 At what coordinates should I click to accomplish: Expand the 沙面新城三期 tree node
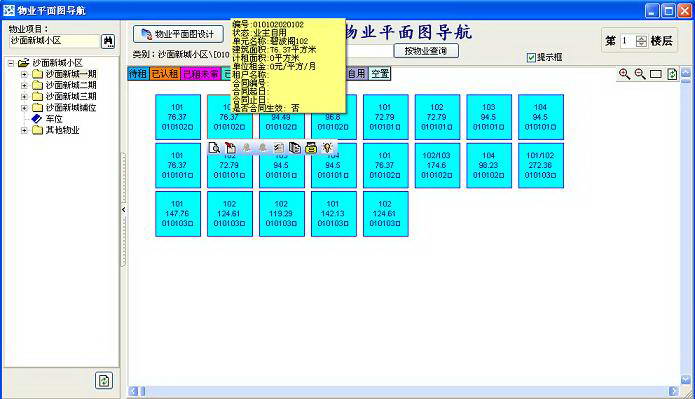point(24,96)
